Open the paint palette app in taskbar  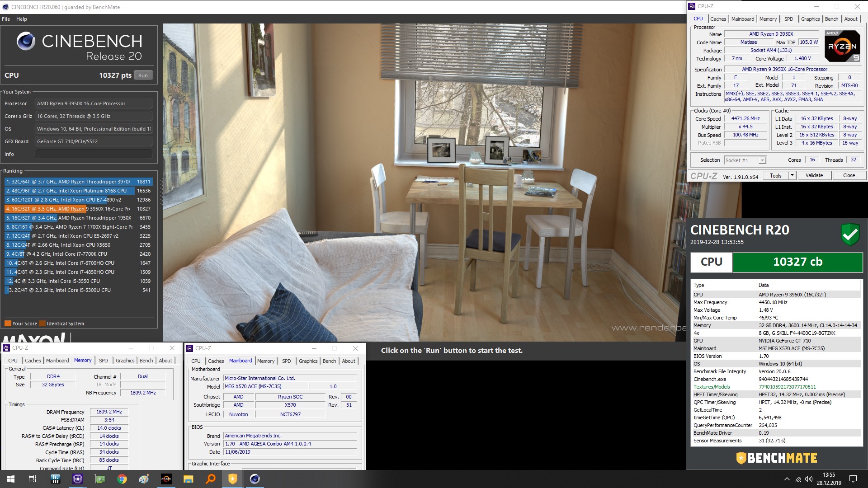click(x=144, y=479)
